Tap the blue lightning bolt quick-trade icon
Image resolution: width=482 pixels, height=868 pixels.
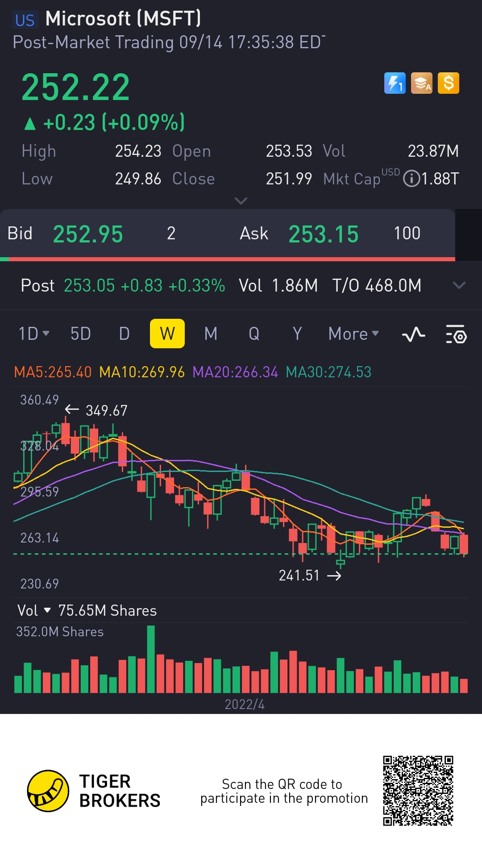(395, 83)
